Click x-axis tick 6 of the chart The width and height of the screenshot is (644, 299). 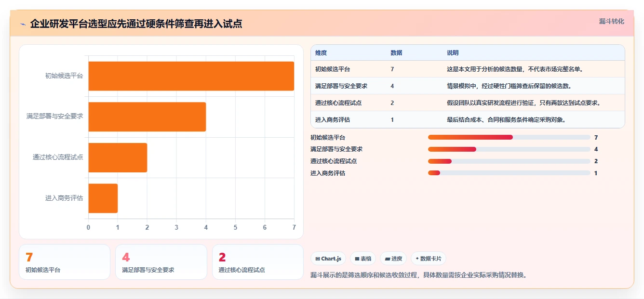265,227
